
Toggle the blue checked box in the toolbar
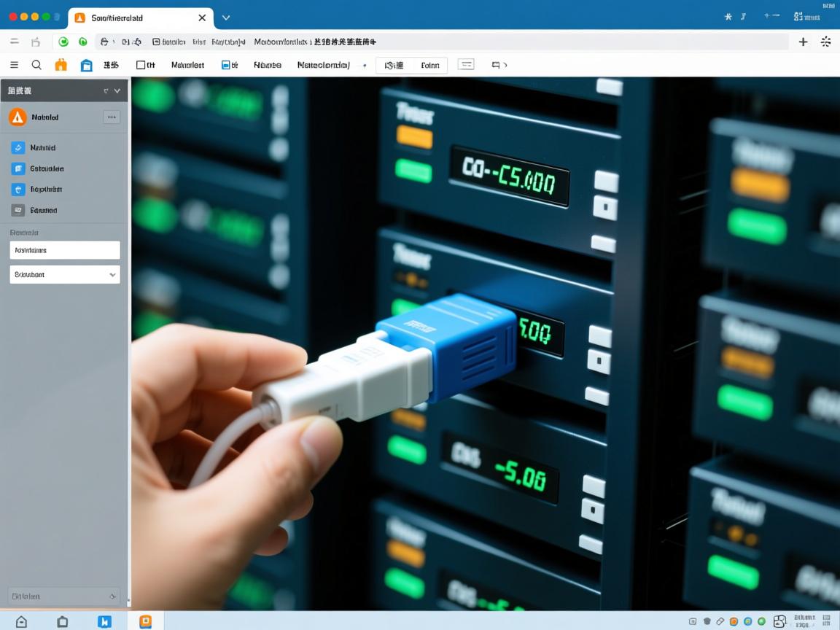pyautogui.click(x=226, y=65)
